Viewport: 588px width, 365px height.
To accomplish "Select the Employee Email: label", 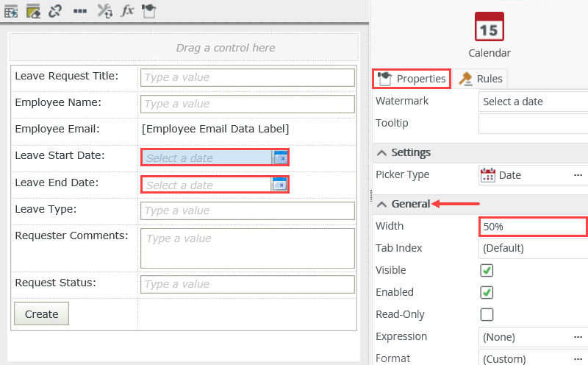I will coord(57,129).
